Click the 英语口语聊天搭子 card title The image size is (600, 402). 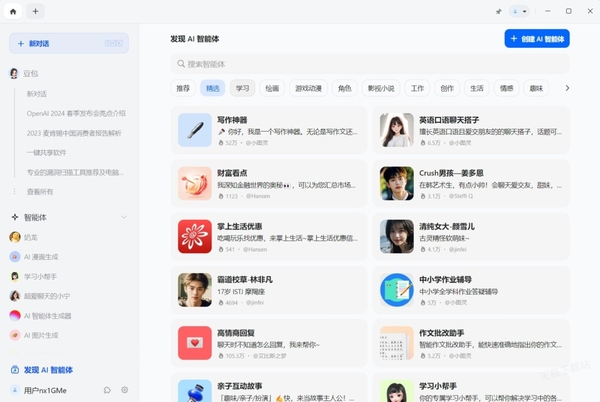pyautogui.click(x=449, y=120)
